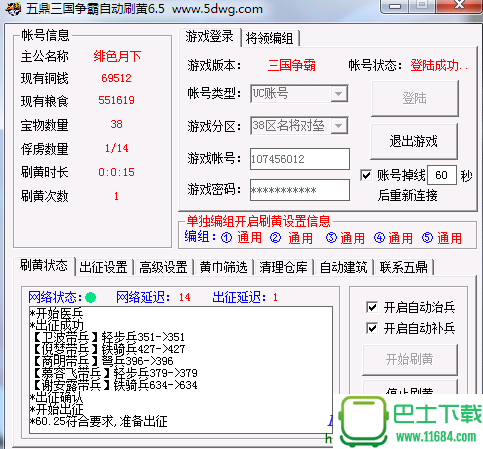Open 游戏分区 dropdown showing 38区名将对垒
Screen dimensions: 483x449
click(299, 126)
